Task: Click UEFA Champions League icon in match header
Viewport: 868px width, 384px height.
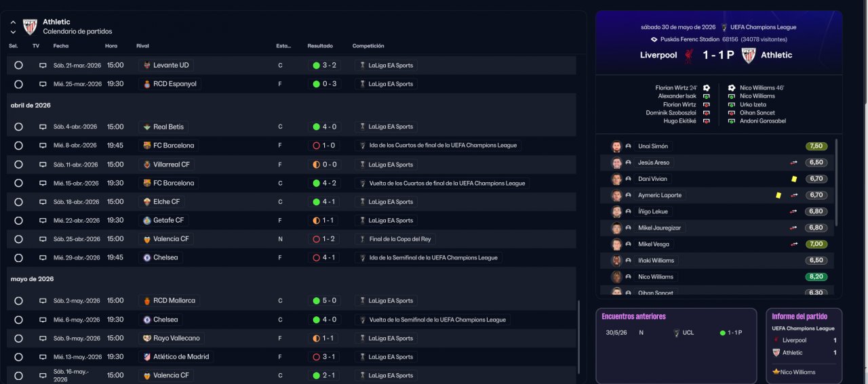Action: [724, 27]
